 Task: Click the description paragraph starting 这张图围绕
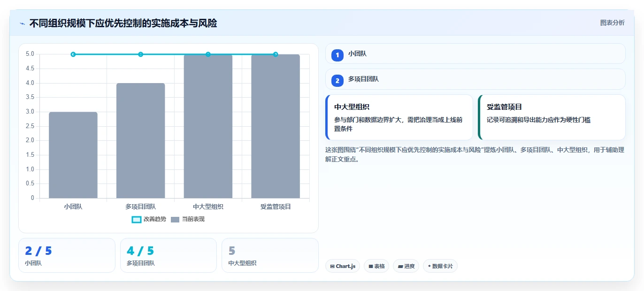(x=475, y=154)
